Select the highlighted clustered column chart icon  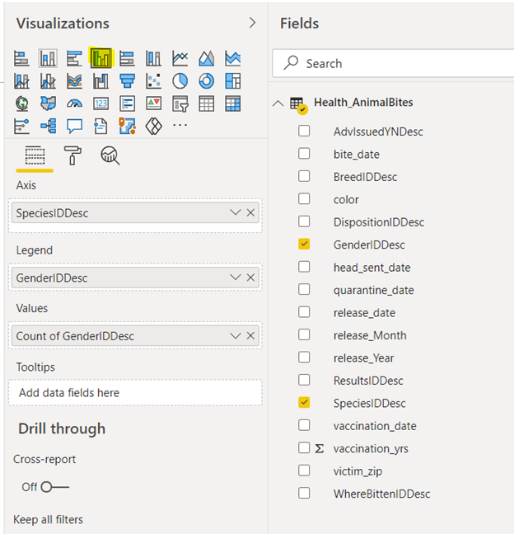click(x=101, y=58)
